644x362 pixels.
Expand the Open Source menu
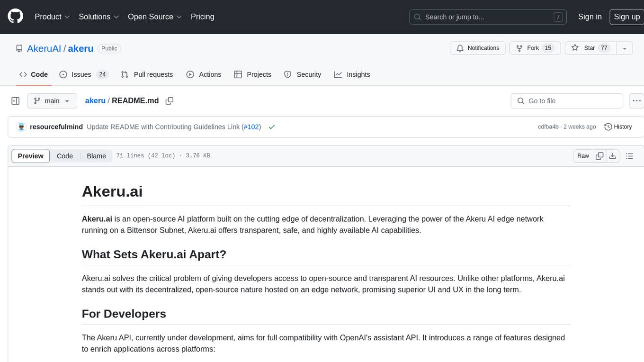click(155, 17)
